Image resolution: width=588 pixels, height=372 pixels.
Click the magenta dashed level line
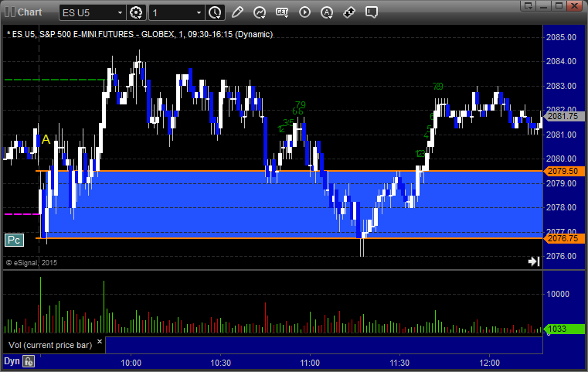22,214
